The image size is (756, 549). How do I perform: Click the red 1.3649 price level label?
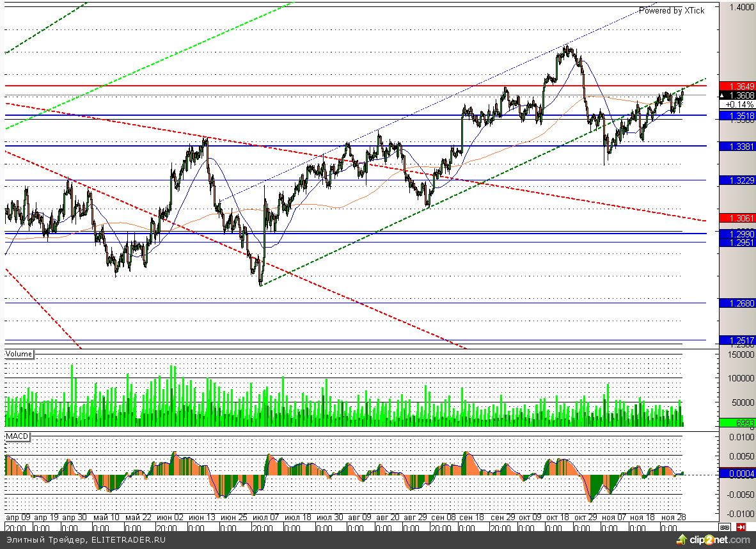pos(737,86)
